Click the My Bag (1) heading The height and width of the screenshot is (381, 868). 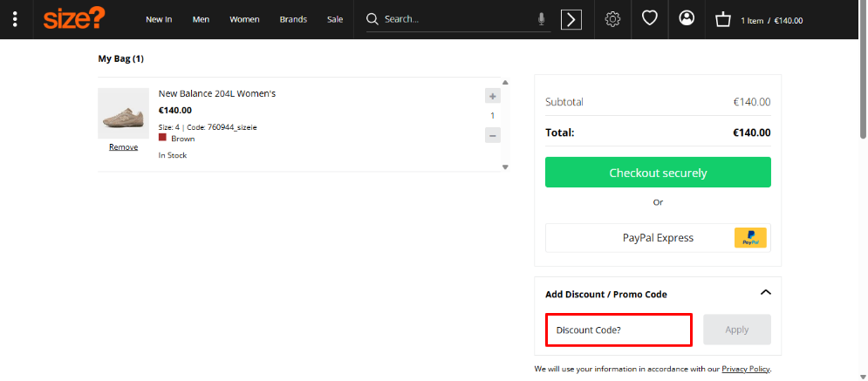(120, 58)
